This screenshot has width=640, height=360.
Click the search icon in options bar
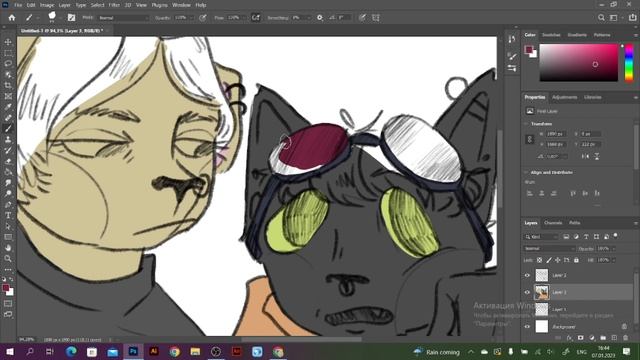tap(601, 18)
